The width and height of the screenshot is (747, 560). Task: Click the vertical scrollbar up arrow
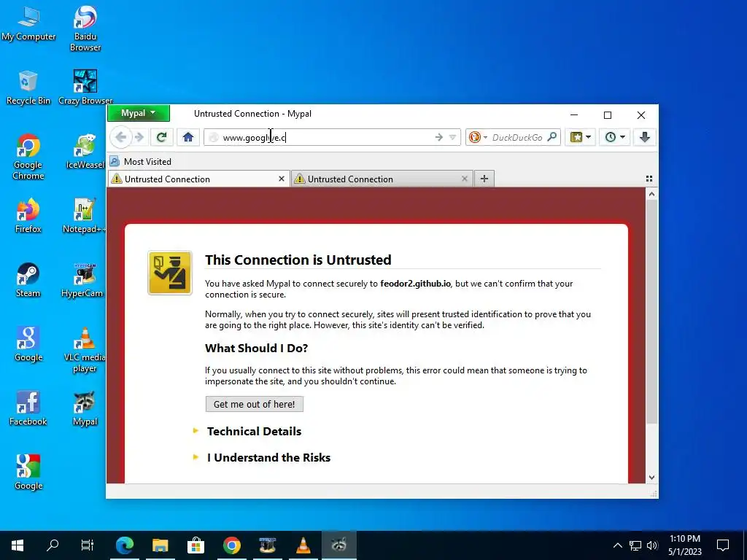click(651, 194)
